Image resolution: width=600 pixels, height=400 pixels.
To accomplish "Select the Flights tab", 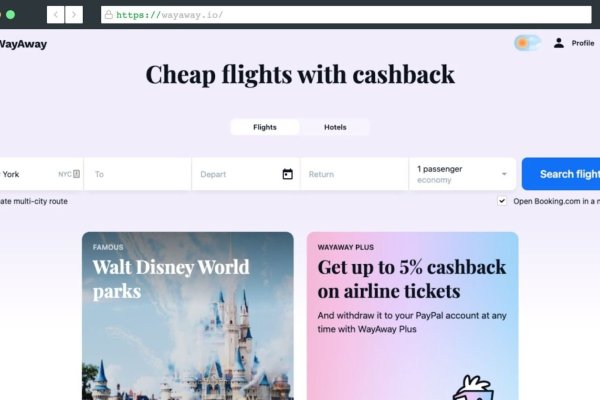I will click(265, 127).
